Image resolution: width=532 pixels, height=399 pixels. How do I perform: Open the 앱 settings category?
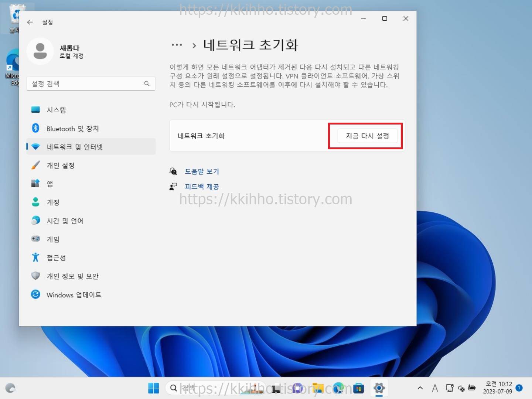pyautogui.click(x=91, y=184)
